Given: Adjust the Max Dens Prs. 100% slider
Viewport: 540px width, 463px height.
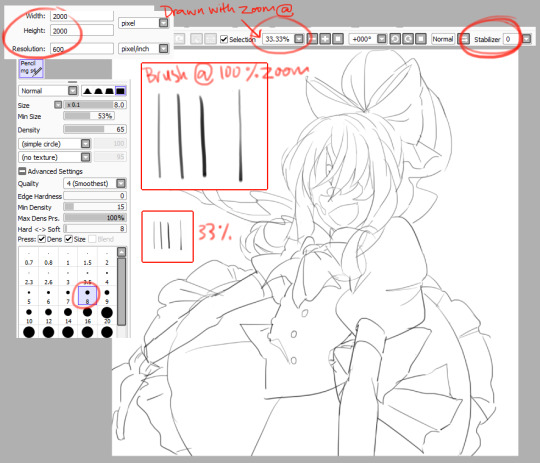Looking at the screenshot, I should click(x=95, y=218).
